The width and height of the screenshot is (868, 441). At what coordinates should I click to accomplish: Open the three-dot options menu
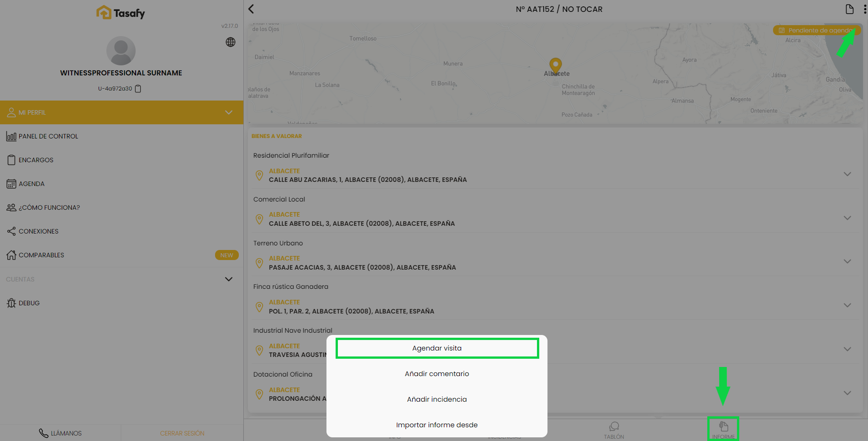tap(864, 9)
